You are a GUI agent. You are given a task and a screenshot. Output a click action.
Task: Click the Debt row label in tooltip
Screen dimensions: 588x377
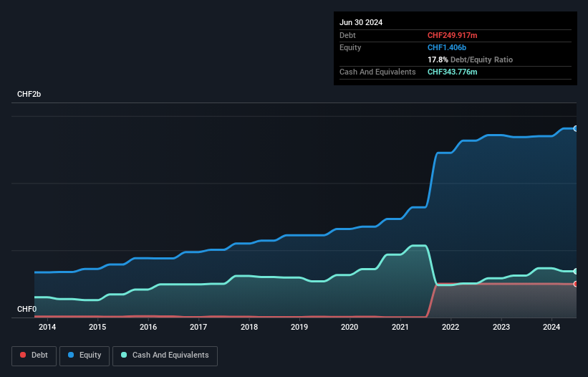click(x=347, y=35)
